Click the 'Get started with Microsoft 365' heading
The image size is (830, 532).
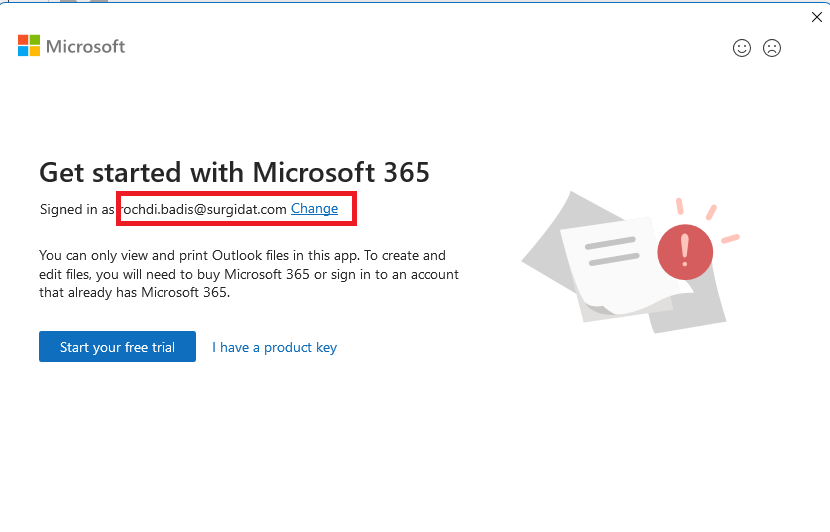pyautogui.click(x=234, y=172)
